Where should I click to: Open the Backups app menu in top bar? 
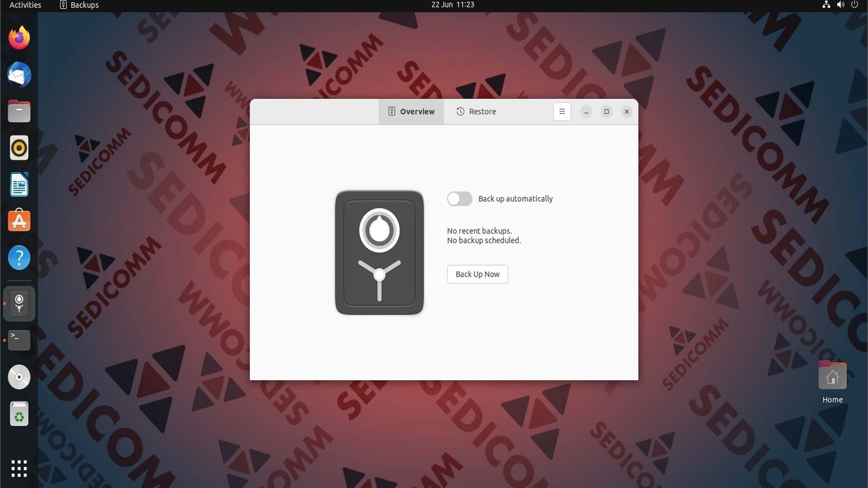[x=80, y=5]
